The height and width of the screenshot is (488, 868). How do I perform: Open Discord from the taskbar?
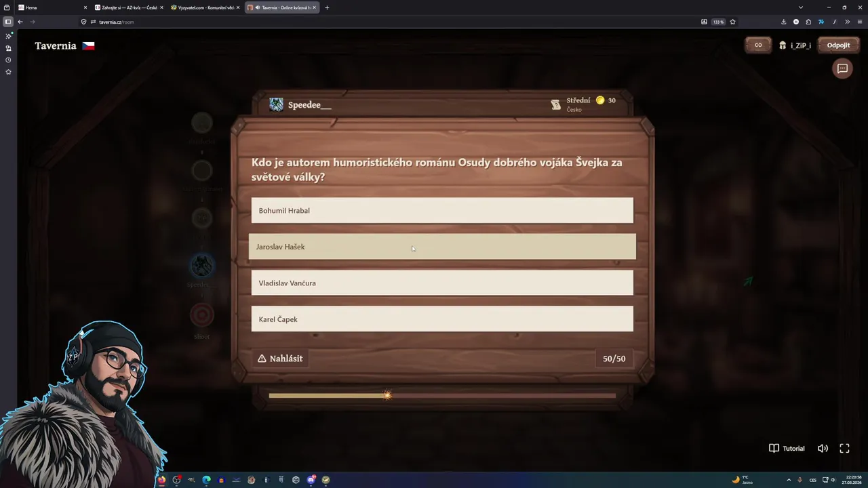click(x=311, y=480)
